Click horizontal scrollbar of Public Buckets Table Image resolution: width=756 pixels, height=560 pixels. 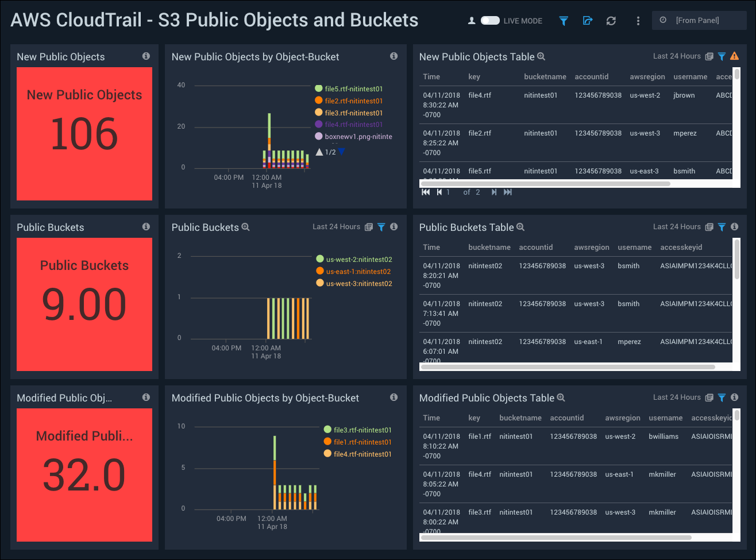point(568,366)
